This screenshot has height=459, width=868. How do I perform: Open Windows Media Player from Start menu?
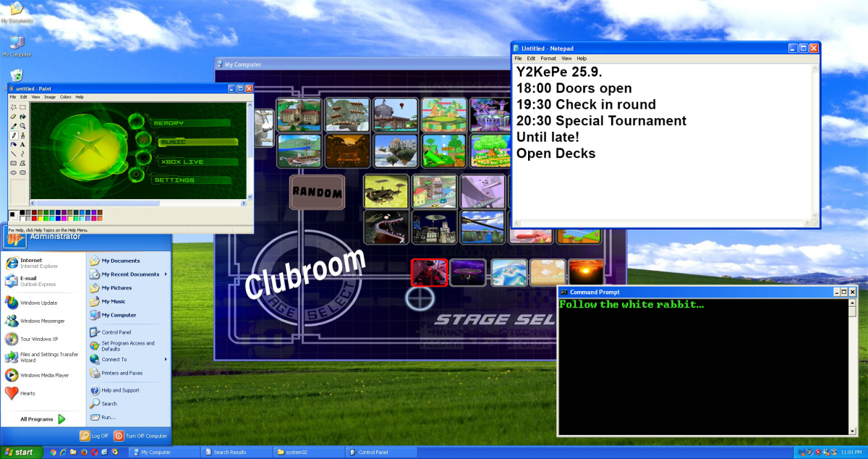point(36,375)
